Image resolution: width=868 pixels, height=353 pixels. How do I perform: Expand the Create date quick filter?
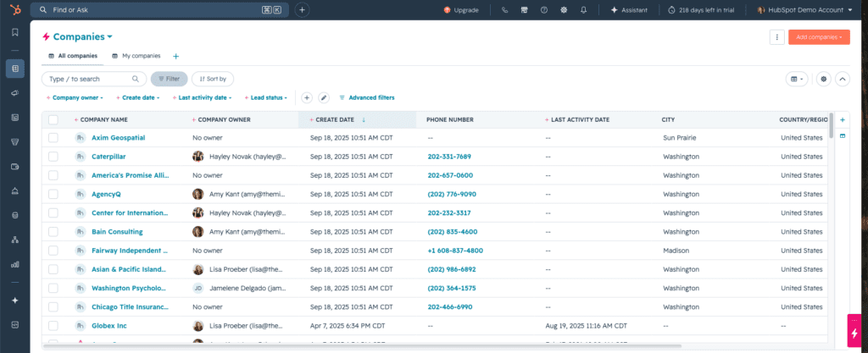(138, 98)
